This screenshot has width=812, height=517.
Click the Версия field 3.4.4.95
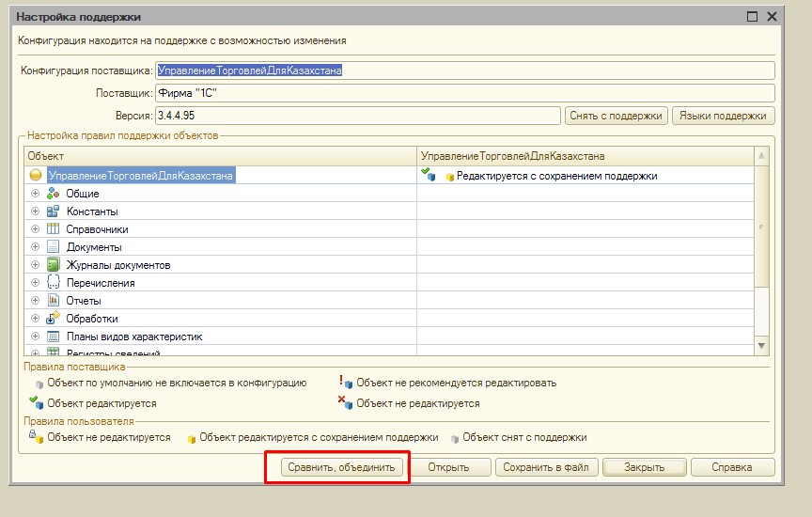tap(358, 116)
